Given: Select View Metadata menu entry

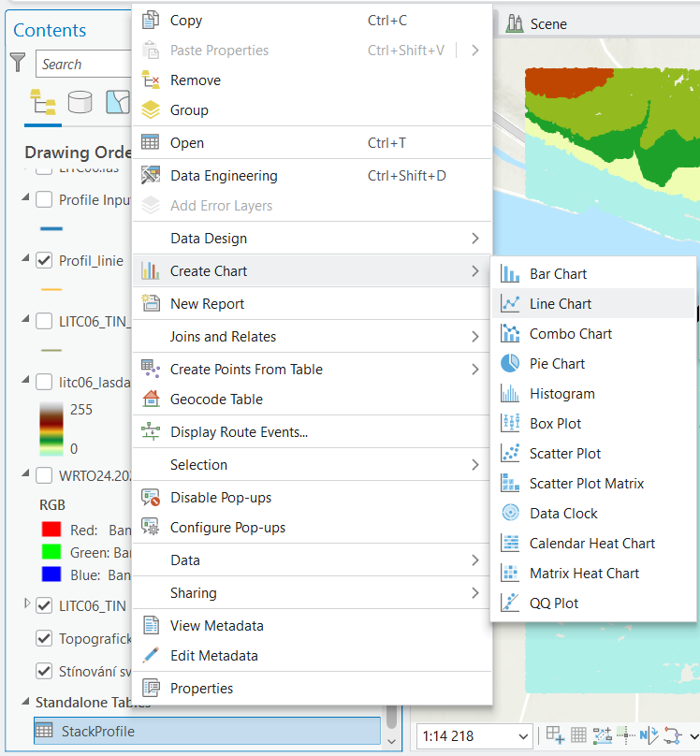Looking at the screenshot, I should 216,626.
